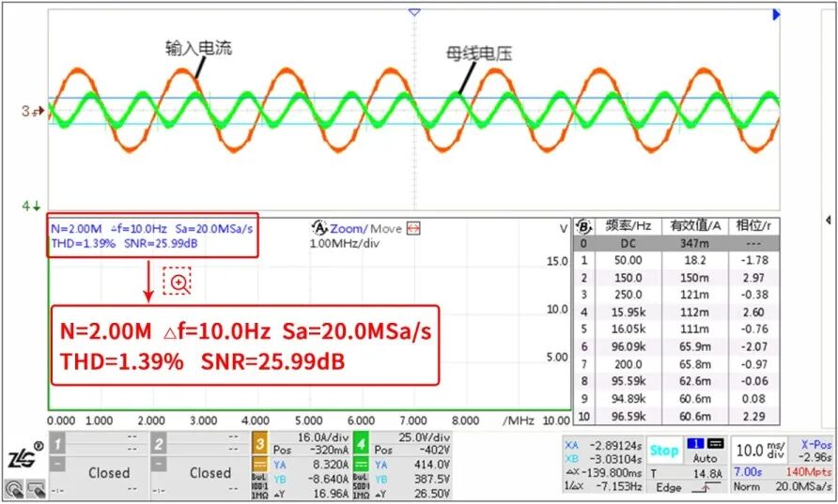This screenshot has height=504, width=838.
Task: Click the blue right arrow at waveform top-right
Action: (x=777, y=14)
